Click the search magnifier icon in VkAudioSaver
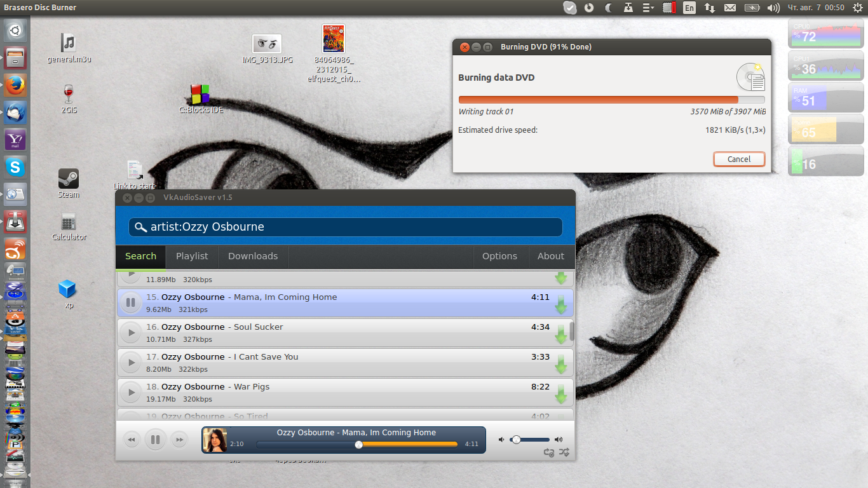 [141, 227]
